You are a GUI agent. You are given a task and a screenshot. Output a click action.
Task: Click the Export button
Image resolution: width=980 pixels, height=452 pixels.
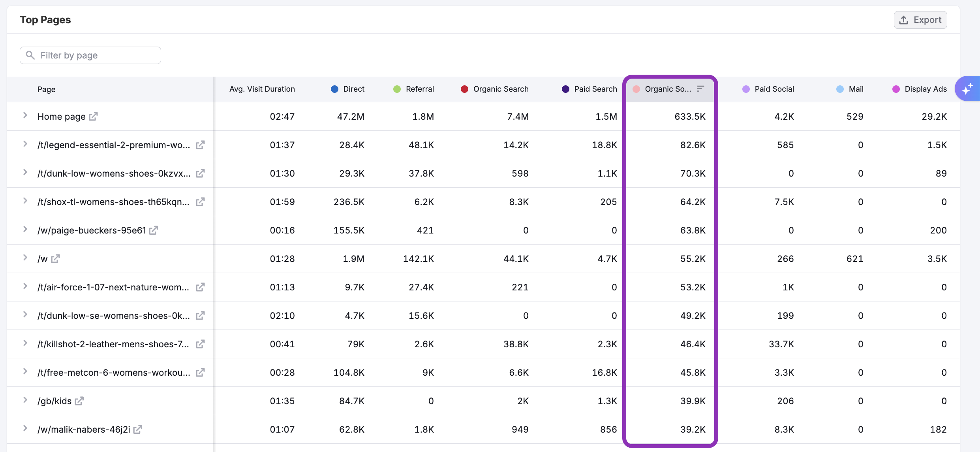pyautogui.click(x=920, y=20)
